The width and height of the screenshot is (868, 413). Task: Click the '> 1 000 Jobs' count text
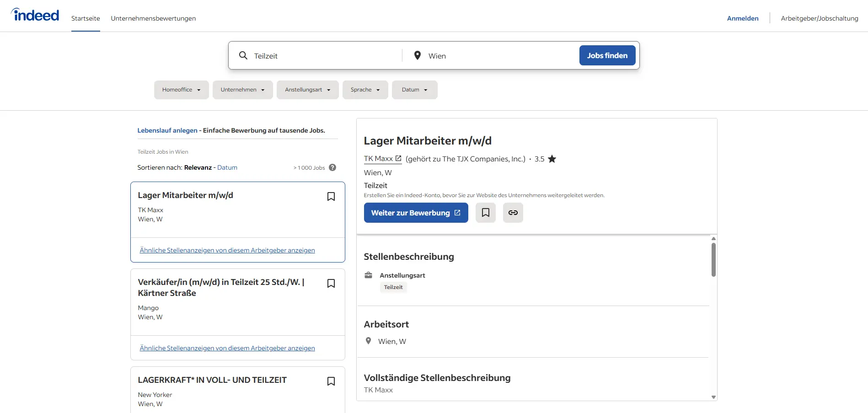tap(309, 168)
